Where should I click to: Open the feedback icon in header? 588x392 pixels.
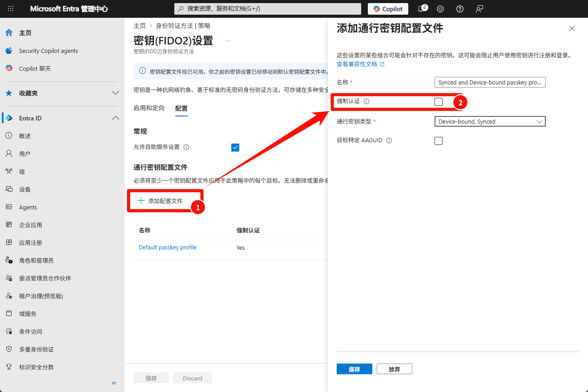(x=479, y=9)
